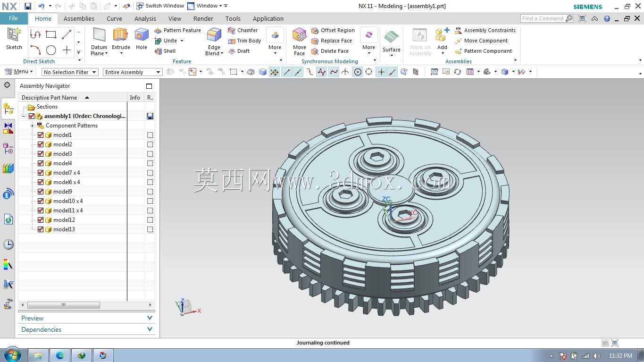Open the Surface tool

[x=392, y=42]
